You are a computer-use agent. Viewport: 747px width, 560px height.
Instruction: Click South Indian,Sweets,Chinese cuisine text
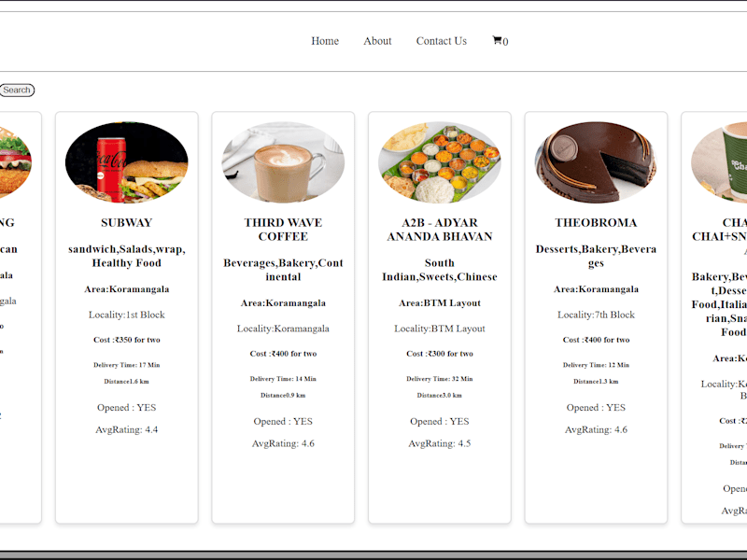[x=440, y=270]
